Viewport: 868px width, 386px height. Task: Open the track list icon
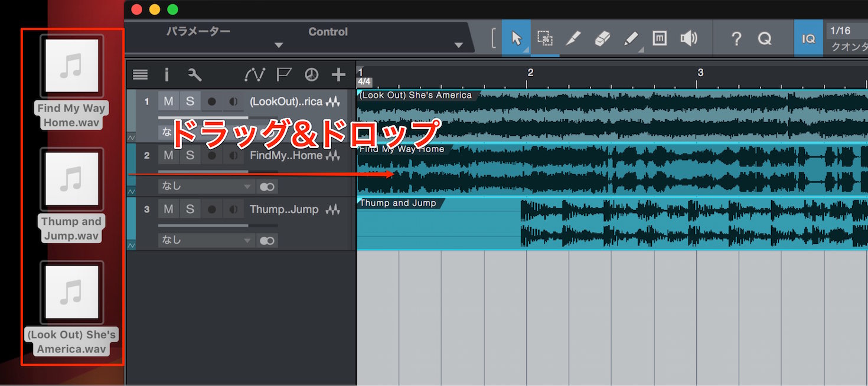[140, 74]
